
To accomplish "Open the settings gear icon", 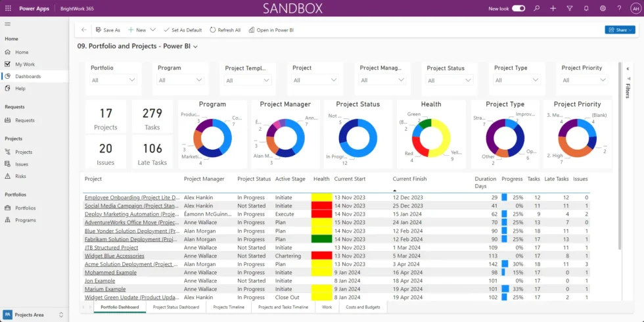I will [603, 8].
